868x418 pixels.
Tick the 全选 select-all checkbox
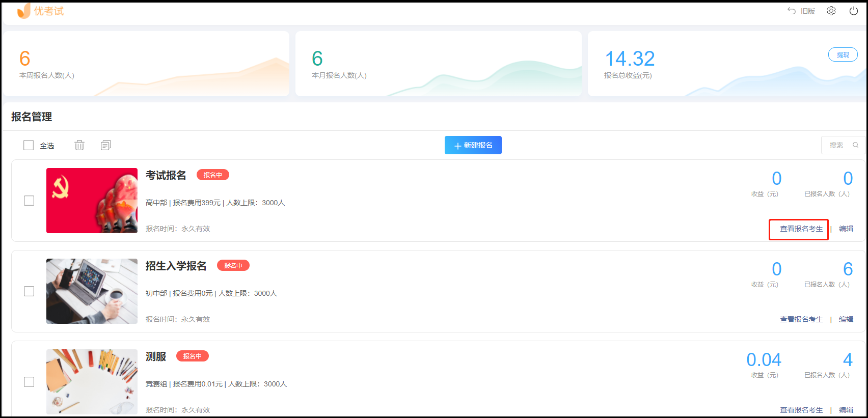tap(29, 145)
